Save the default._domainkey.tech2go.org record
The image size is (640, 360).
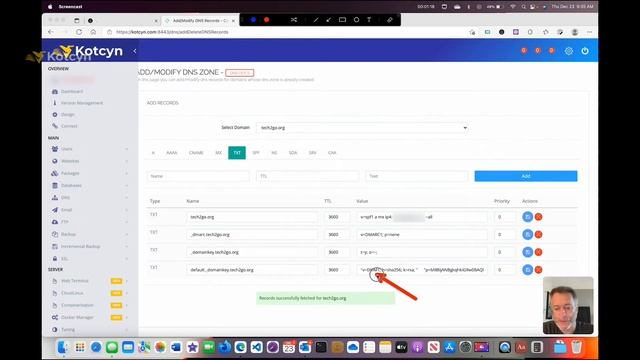click(527, 269)
